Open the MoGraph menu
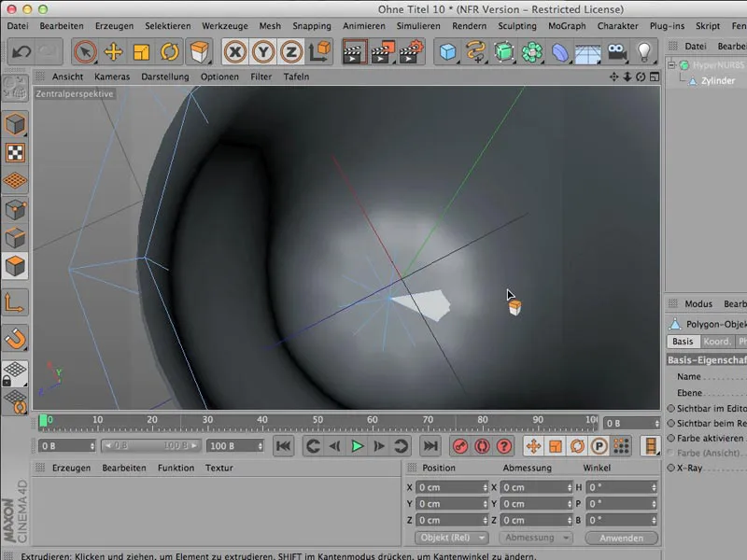 pos(567,26)
